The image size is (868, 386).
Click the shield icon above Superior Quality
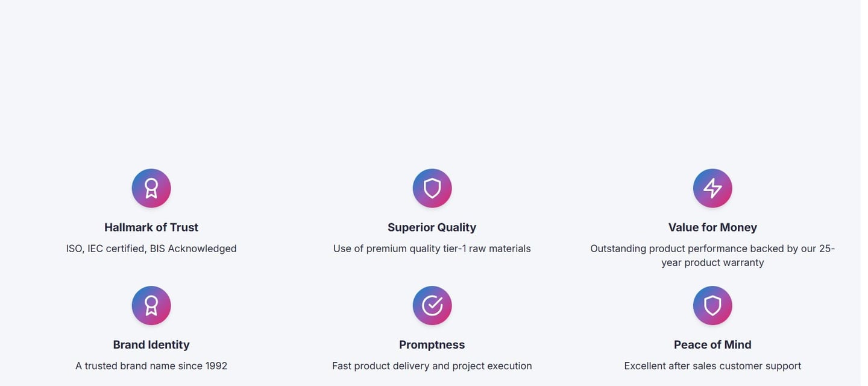click(x=432, y=188)
